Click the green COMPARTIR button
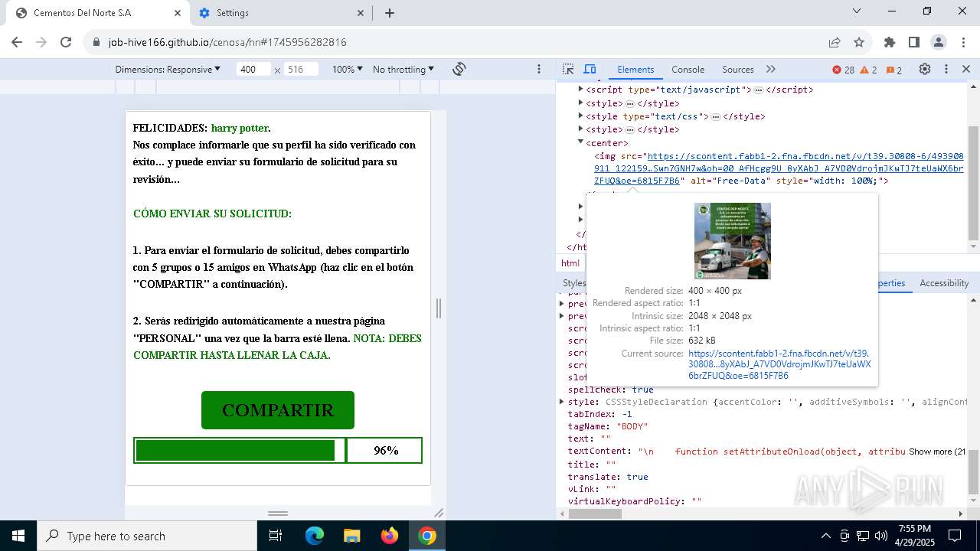The width and height of the screenshot is (980, 551). (x=278, y=410)
